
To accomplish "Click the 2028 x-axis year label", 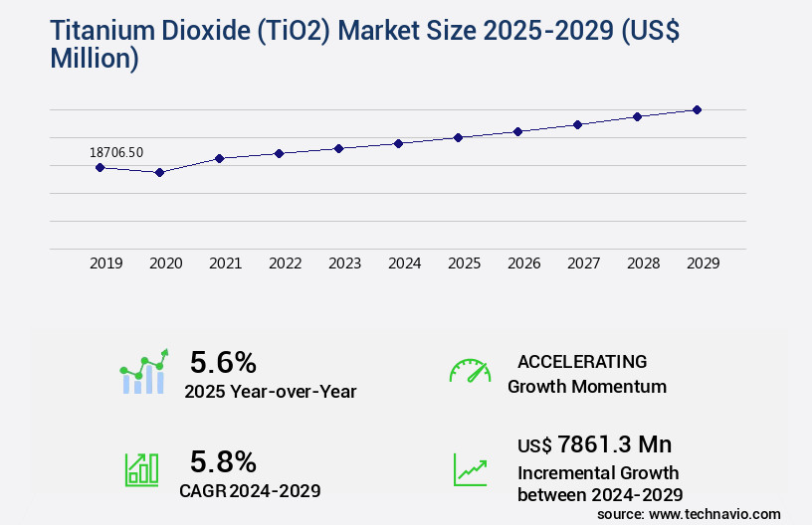I will [643, 263].
